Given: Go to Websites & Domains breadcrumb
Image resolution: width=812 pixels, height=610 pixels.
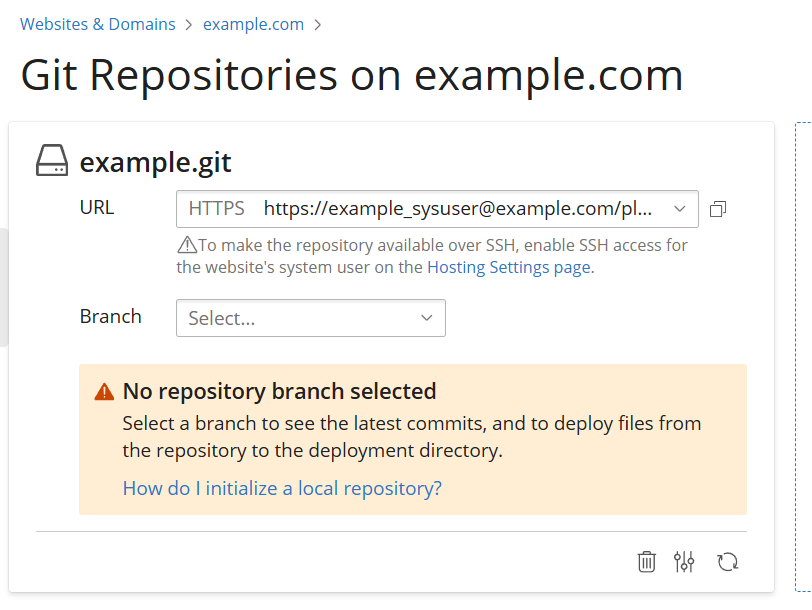Looking at the screenshot, I should tap(98, 24).
